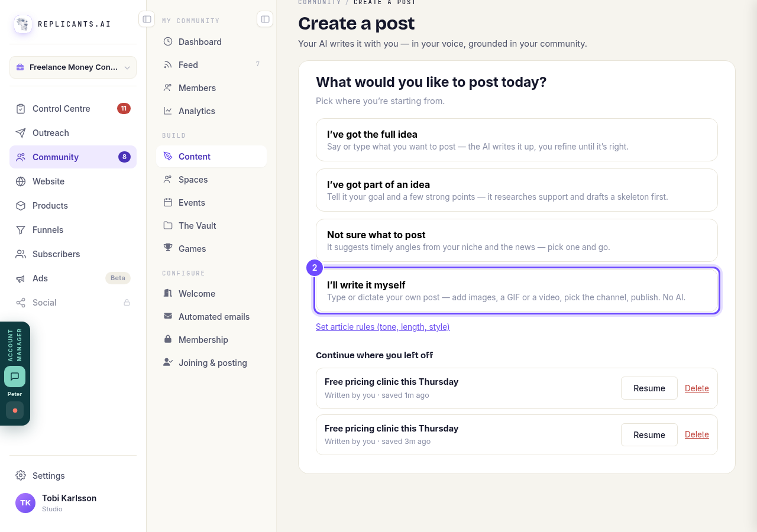Click the Subscribers people icon

click(x=21, y=254)
